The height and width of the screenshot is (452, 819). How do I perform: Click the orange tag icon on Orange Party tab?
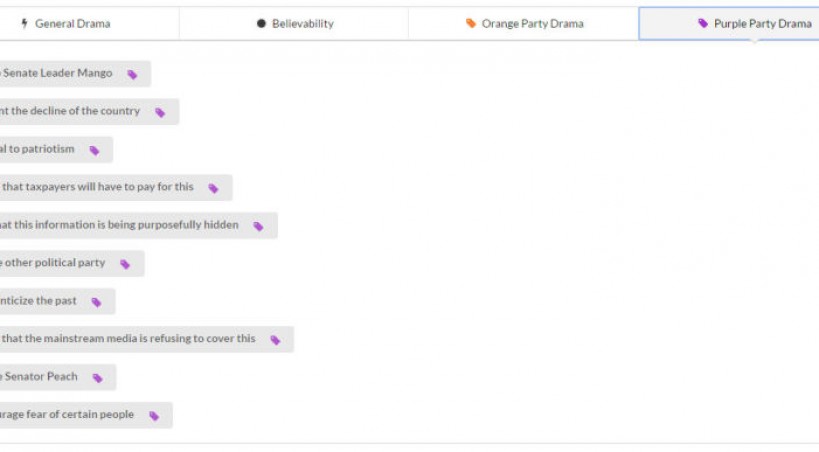point(471,23)
